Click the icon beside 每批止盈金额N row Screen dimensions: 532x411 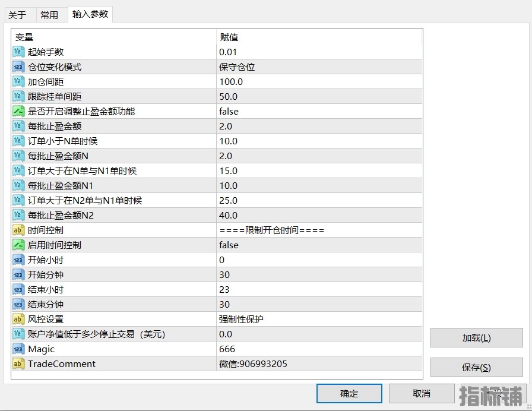coord(18,156)
